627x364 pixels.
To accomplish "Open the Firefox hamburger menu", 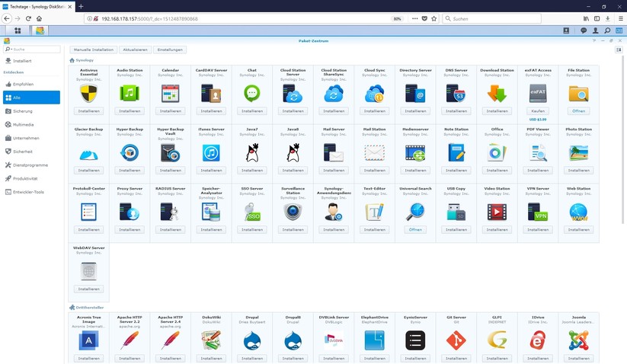I will tap(620, 18).
